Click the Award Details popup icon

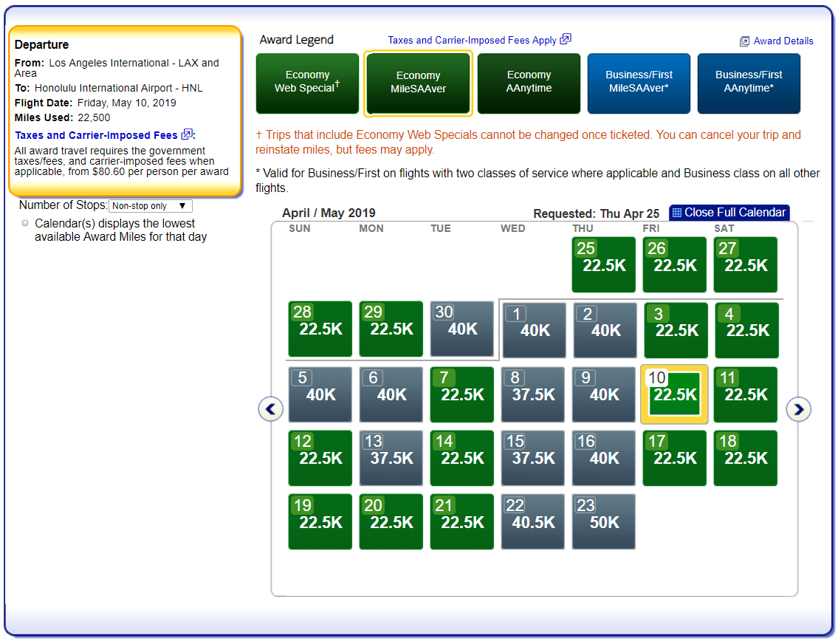(x=744, y=41)
